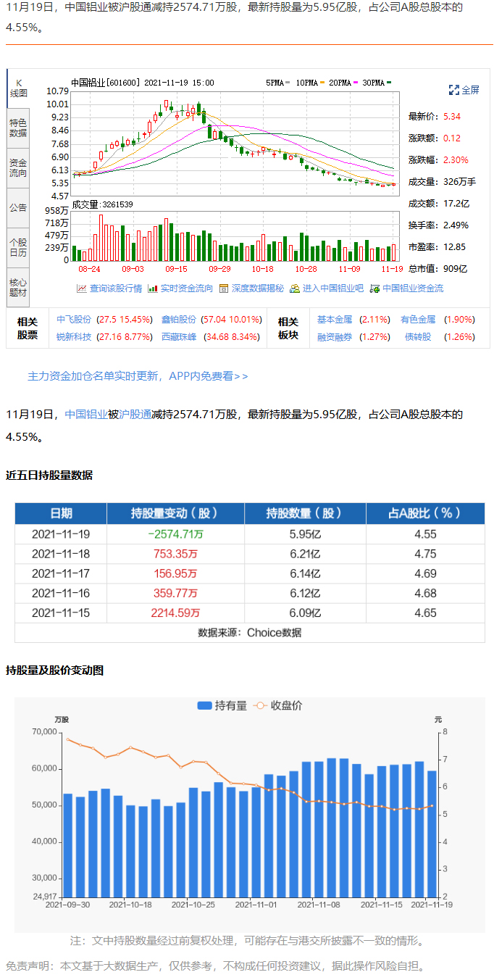The image size is (494, 980).
Task: Switch to 资金流向 side tab
Action: point(18,168)
